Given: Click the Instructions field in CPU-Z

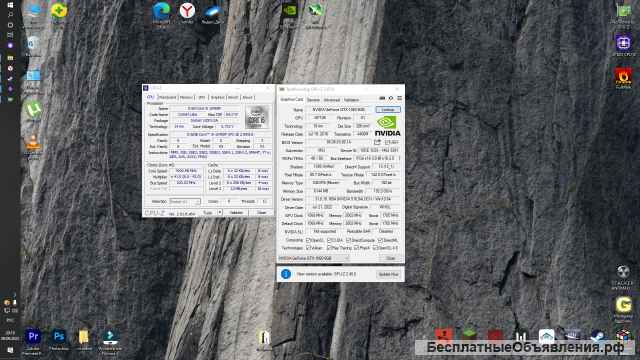Looking at the screenshot, I should click(220, 154).
